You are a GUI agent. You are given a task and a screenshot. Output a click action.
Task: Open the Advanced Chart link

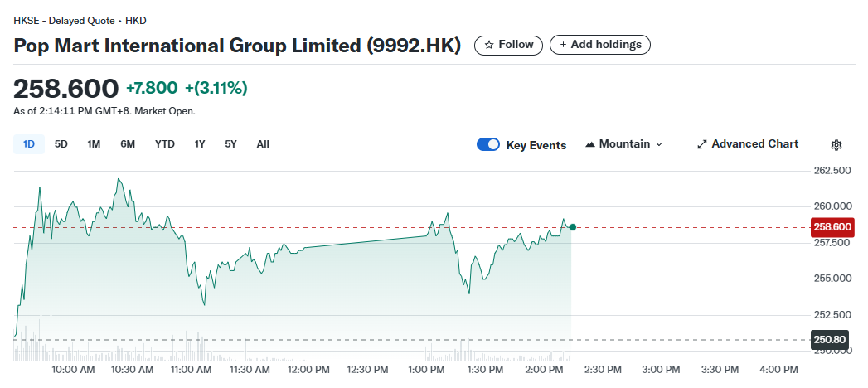754,144
